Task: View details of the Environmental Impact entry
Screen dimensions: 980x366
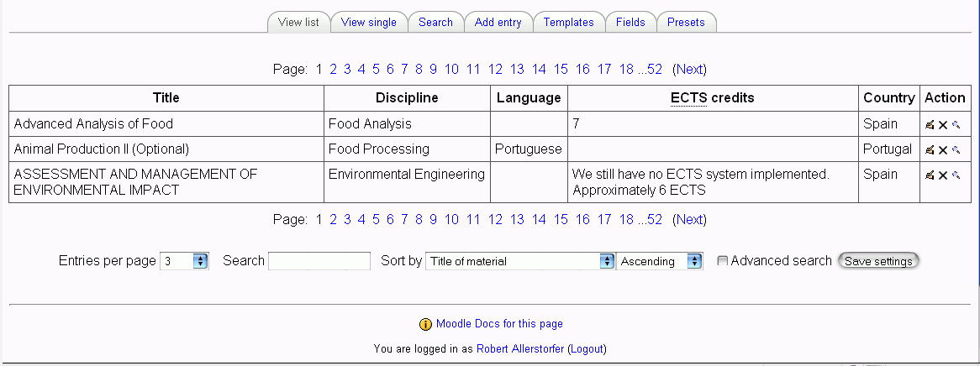Action: point(956,175)
